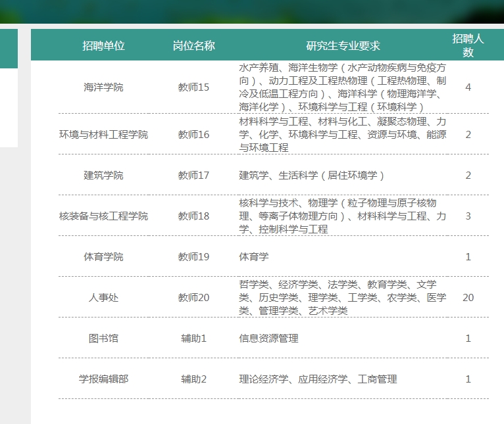Viewport: 504px width, 424px height.
Task: Select the 图书馆 cell
Action: (103, 339)
